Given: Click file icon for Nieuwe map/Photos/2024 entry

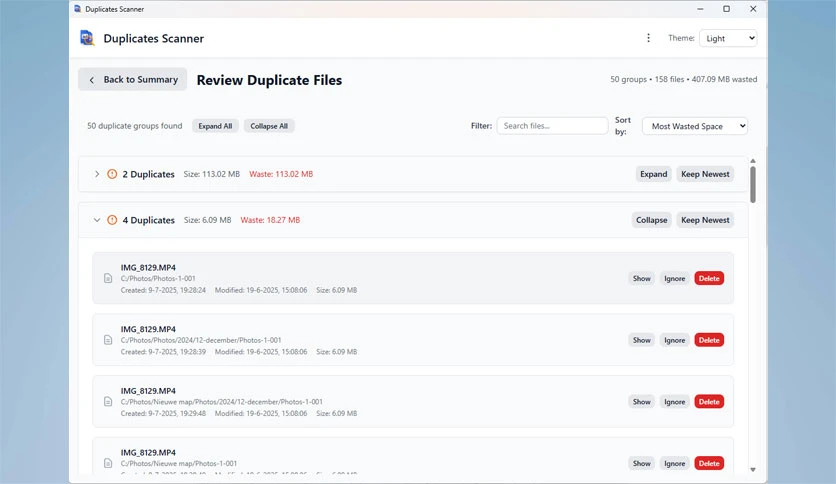Looking at the screenshot, I should [108, 401].
